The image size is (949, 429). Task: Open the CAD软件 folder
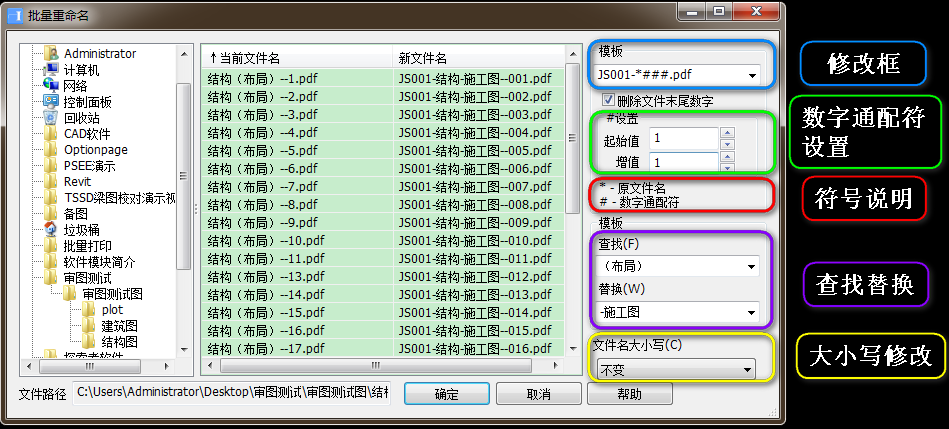pos(86,134)
